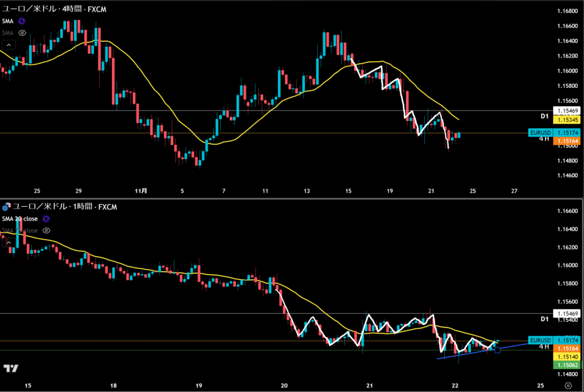Screen dimensions: 584x392
Task: Click the EURUSD price label on upper chart
Action: [x=541, y=133]
